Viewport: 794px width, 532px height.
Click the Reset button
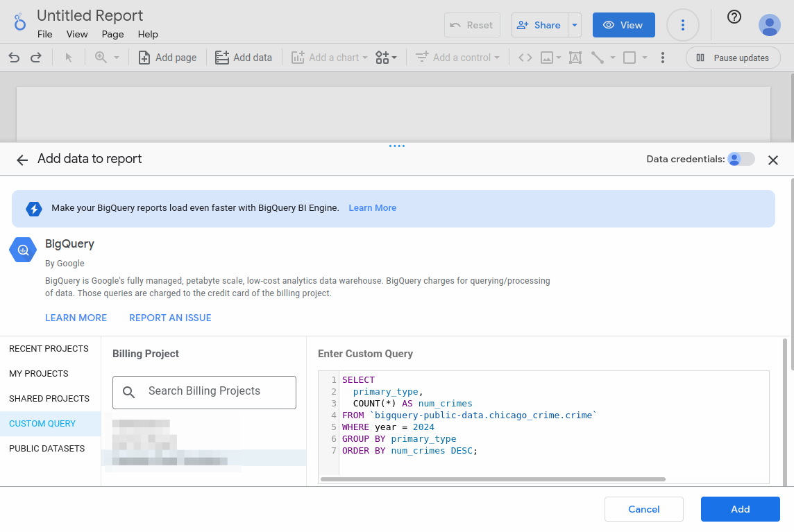coord(472,25)
